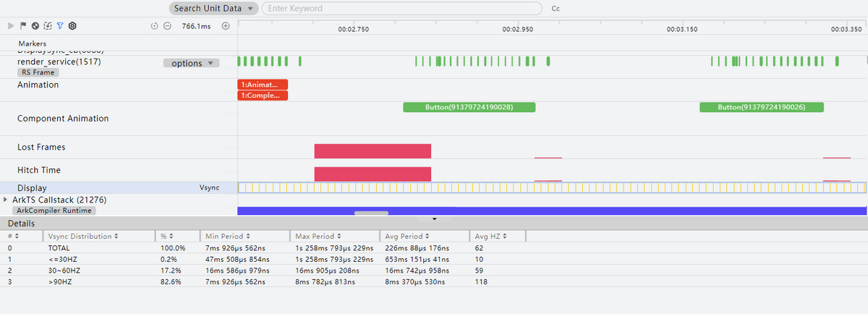Open the render_service options dropdown
The image size is (868, 314).
tap(191, 63)
